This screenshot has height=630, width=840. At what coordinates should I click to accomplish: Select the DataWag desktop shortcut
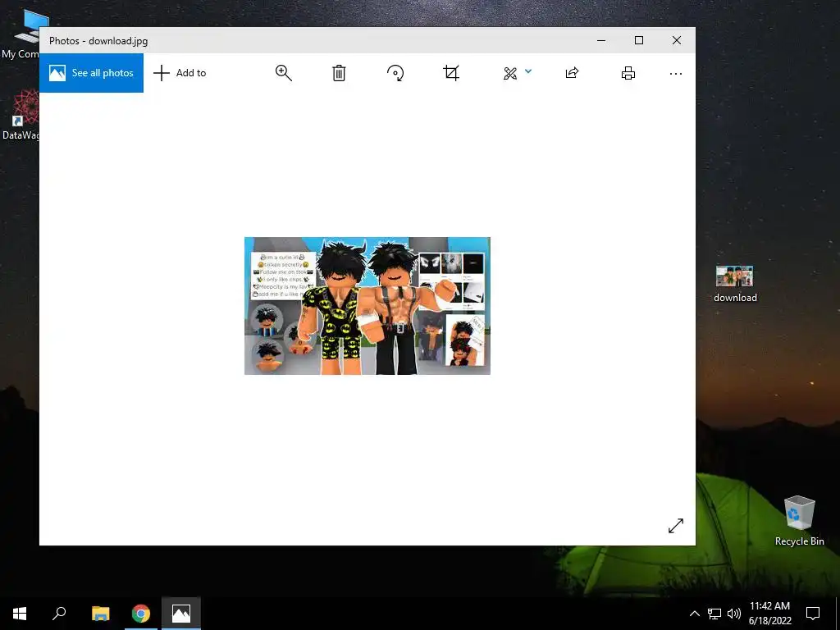20,115
